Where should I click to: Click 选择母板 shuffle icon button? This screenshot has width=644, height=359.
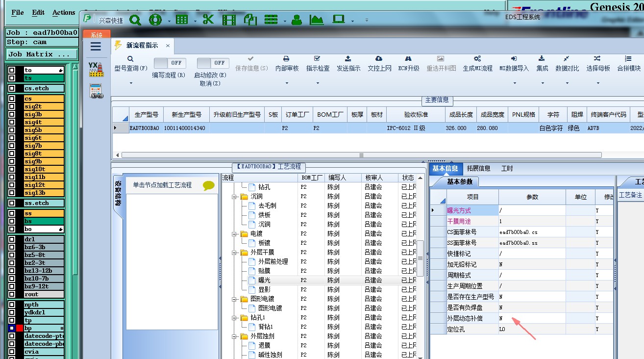(x=598, y=64)
